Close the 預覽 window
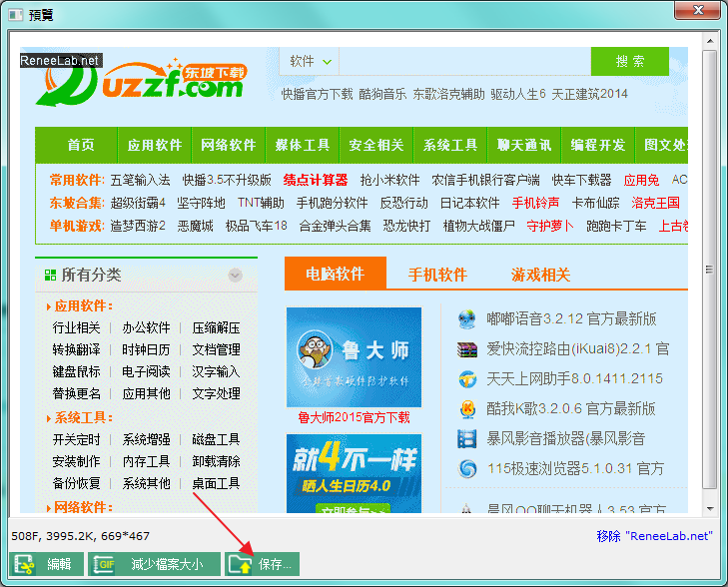Image resolution: width=728 pixels, height=587 pixels. tap(697, 10)
